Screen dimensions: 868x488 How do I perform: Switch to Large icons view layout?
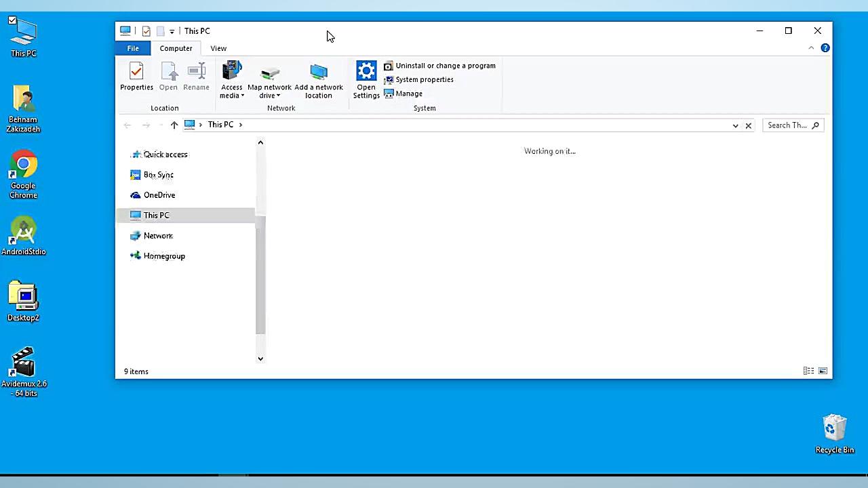823,371
